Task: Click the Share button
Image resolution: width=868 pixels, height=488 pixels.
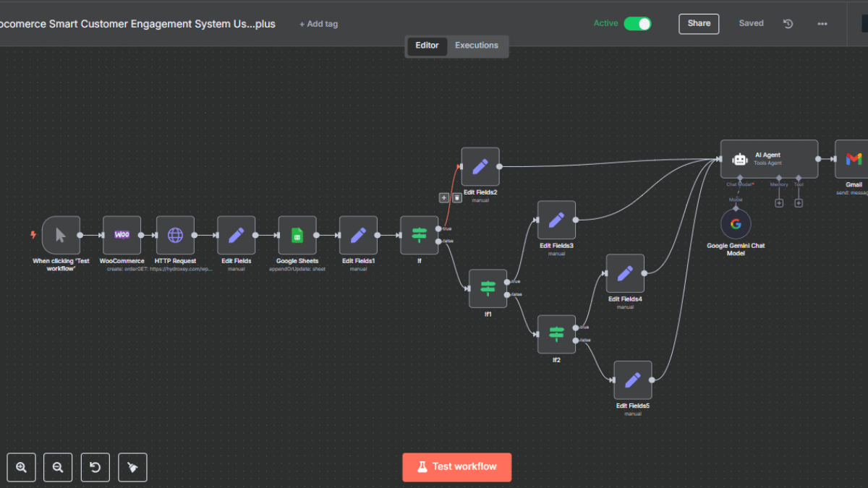Action: (699, 24)
